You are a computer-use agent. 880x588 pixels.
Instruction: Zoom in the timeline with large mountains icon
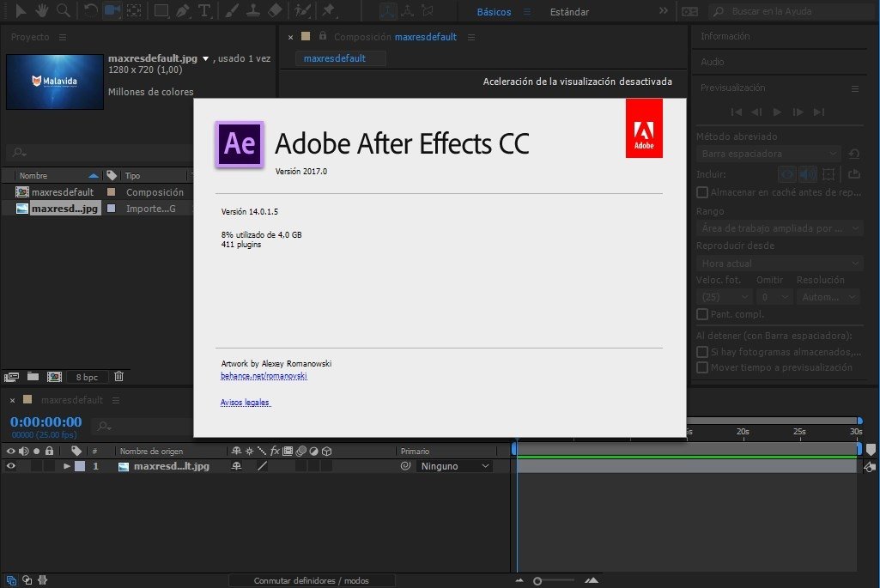point(591,580)
